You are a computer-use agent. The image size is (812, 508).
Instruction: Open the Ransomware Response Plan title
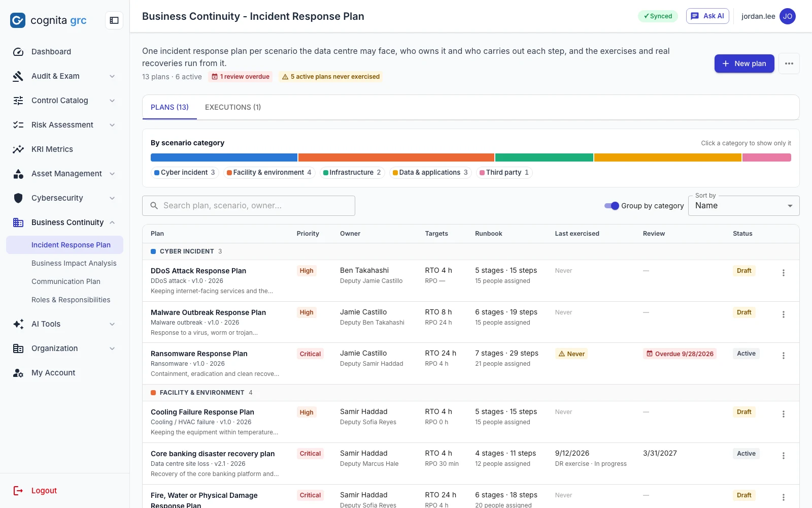[199, 354]
